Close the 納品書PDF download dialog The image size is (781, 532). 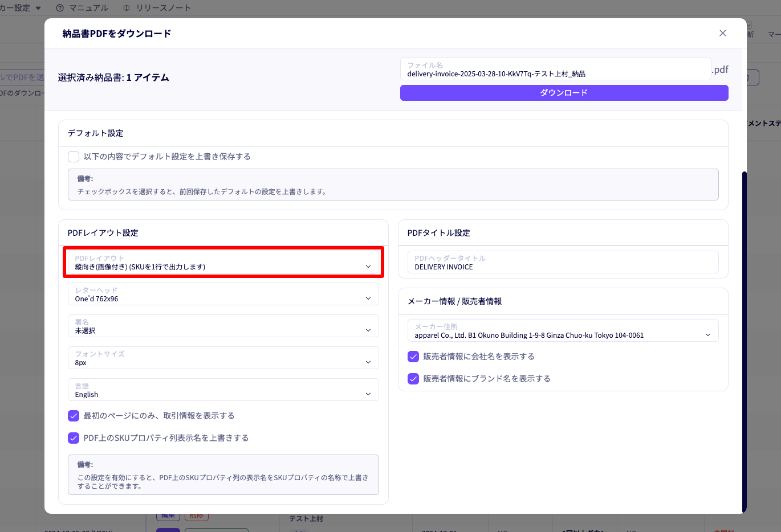click(x=722, y=33)
